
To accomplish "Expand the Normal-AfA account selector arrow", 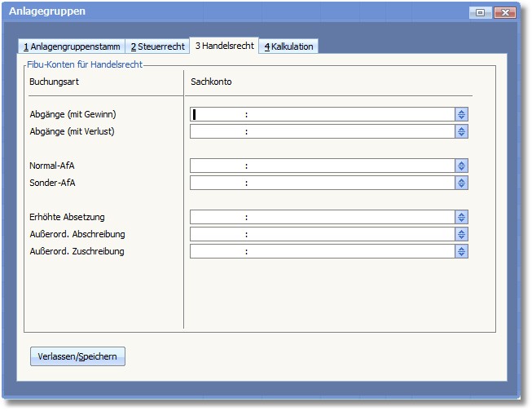I will (462, 166).
